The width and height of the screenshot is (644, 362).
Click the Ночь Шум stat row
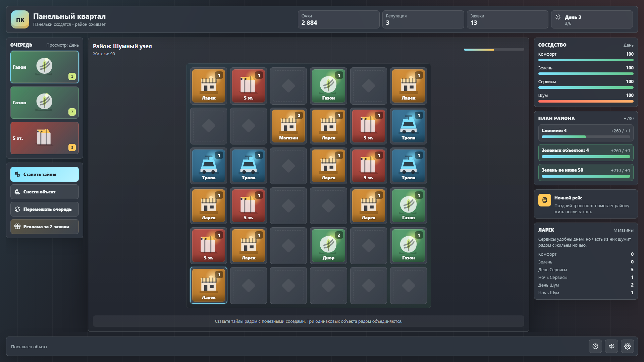point(586,293)
